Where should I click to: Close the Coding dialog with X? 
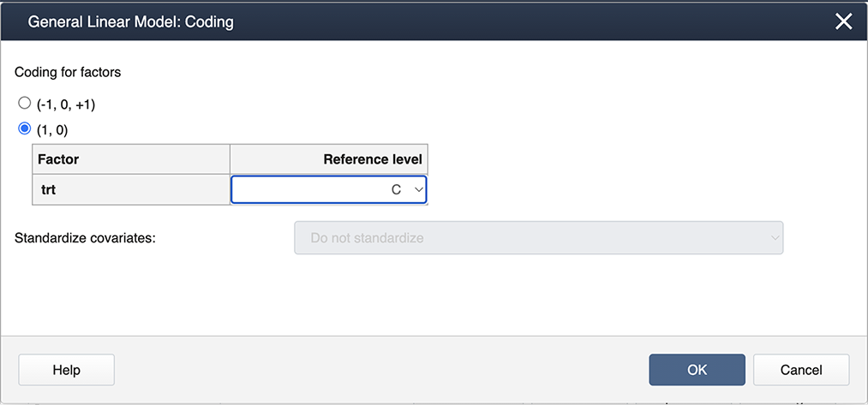[844, 22]
